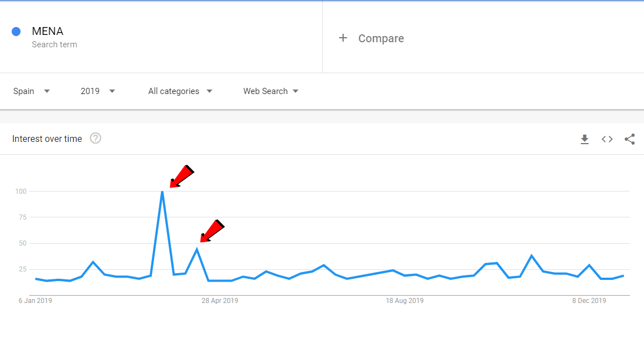The image size is (644, 343).
Task: Download the Interest over time data
Action: (x=584, y=140)
